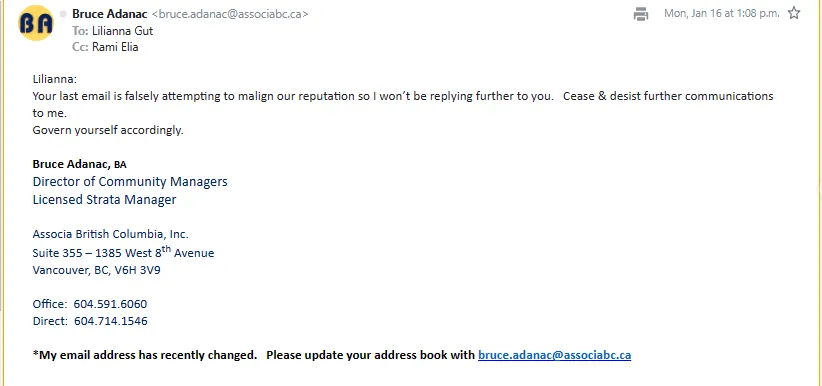This screenshot has height=386, width=822.
Task: Click the Govern yourself accordingly sentence
Action: 108,130
